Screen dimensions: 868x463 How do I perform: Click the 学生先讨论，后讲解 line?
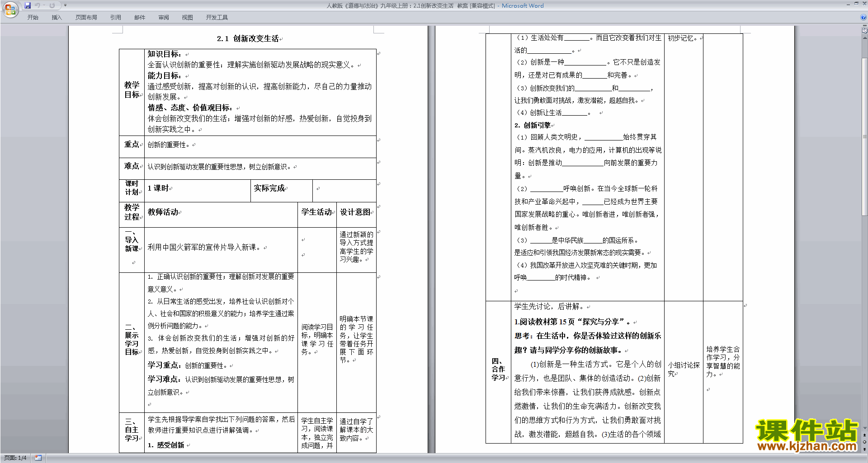pos(549,306)
